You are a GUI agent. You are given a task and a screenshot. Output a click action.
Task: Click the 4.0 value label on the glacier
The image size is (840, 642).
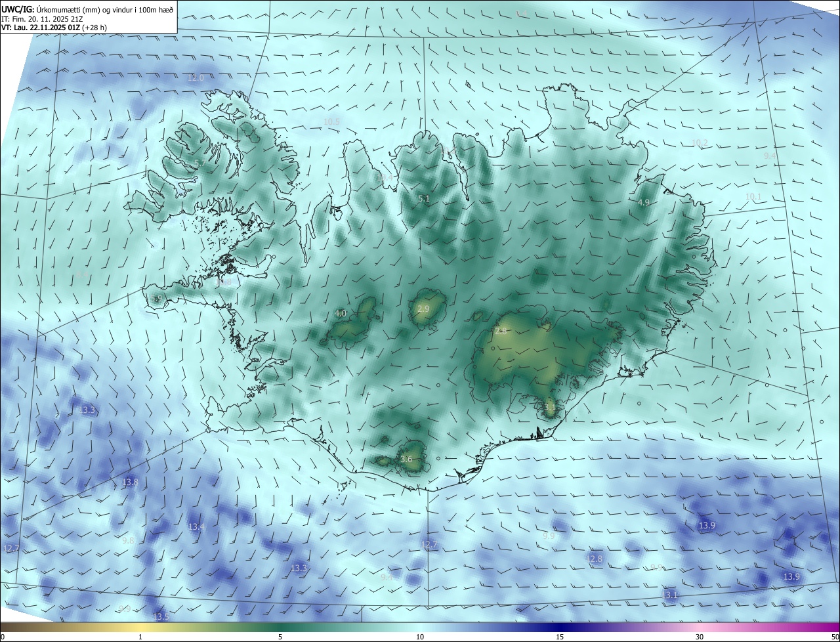(x=341, y=314)
